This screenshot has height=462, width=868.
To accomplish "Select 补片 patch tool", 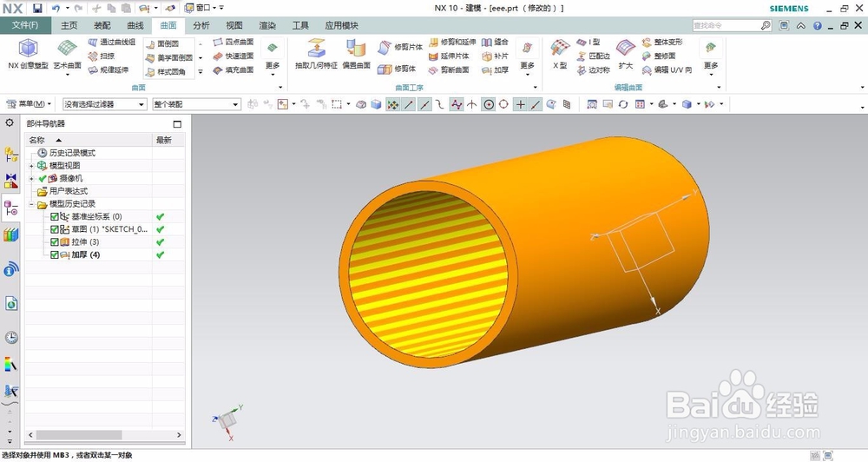I will pyautogui.click(x=495, y=56).
